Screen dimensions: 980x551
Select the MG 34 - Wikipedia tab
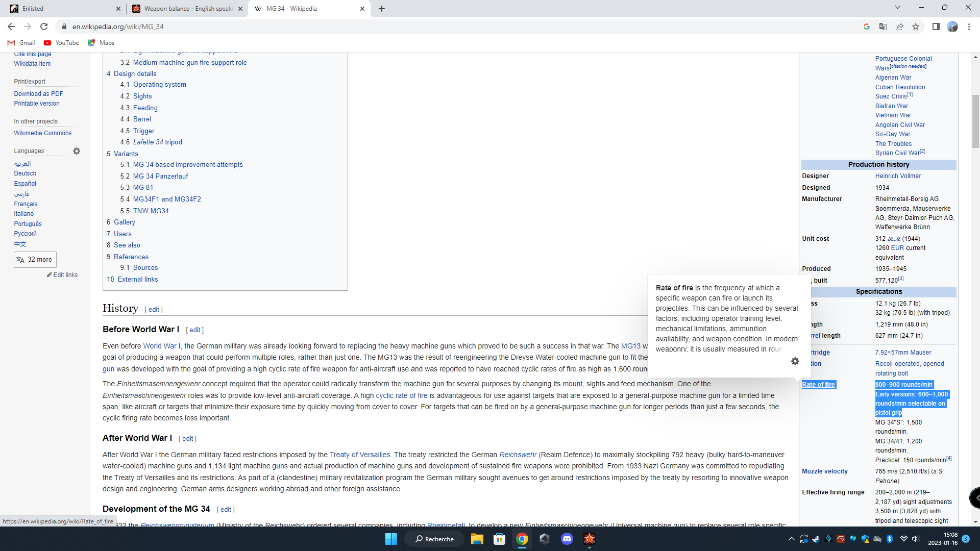309,9
